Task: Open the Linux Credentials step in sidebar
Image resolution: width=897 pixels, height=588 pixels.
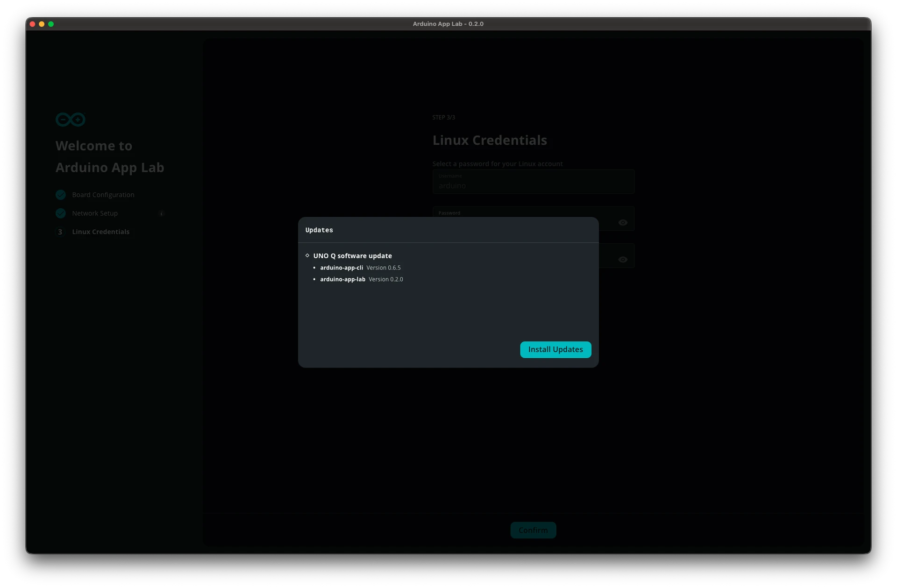Action: tap(100, 232)
